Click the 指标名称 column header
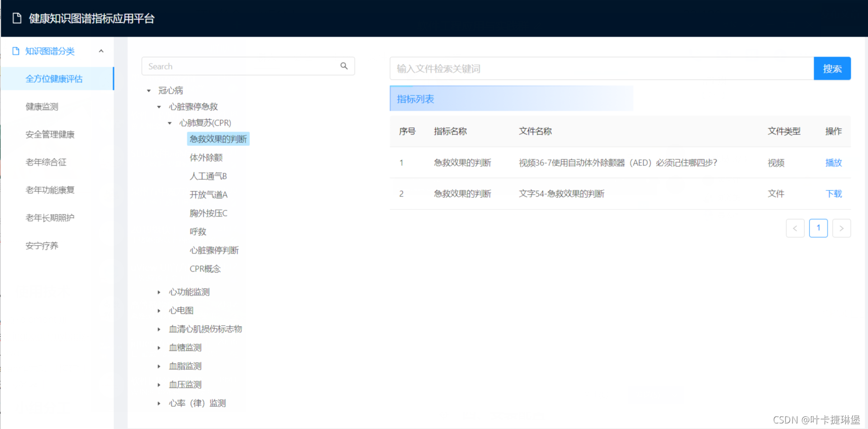The height and width of the screenshot is (429, 868). pos(450,132)
